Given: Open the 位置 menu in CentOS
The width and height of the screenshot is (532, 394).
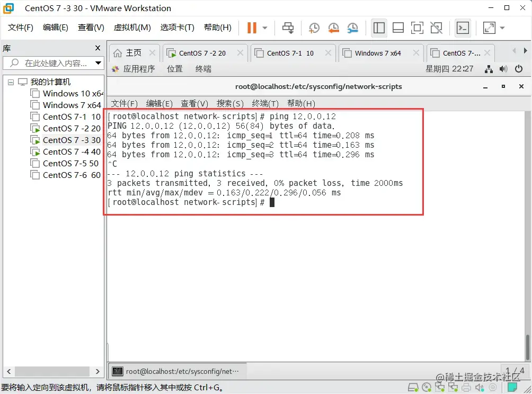Looking at the screenshot, I should (175, 69).
